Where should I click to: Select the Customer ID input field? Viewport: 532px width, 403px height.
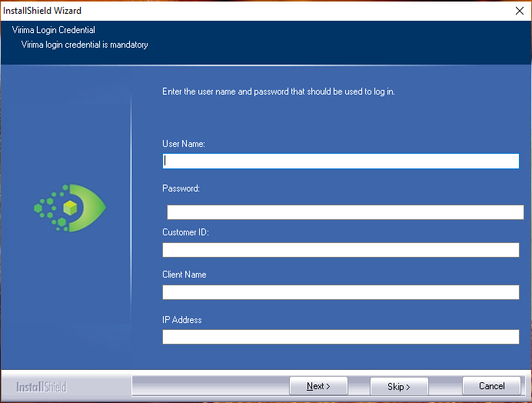pos(341,250)
